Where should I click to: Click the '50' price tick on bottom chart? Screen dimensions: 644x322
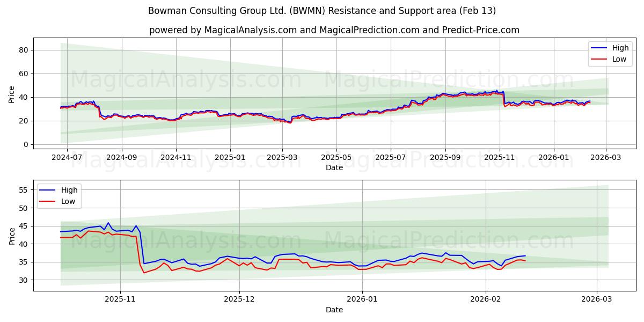[x=24, y=208]
